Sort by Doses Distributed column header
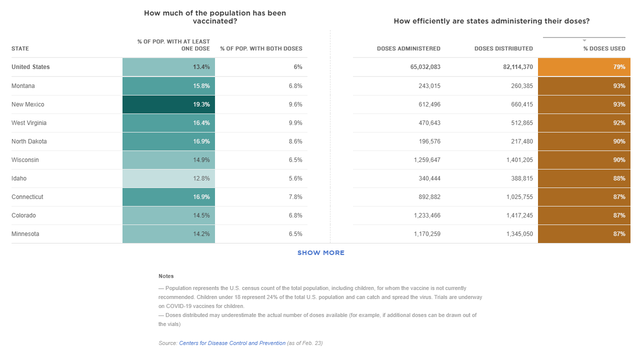Image resolution: width=644 pixels, height=357 pixels. pyautogui.click(x=503, y=49)
